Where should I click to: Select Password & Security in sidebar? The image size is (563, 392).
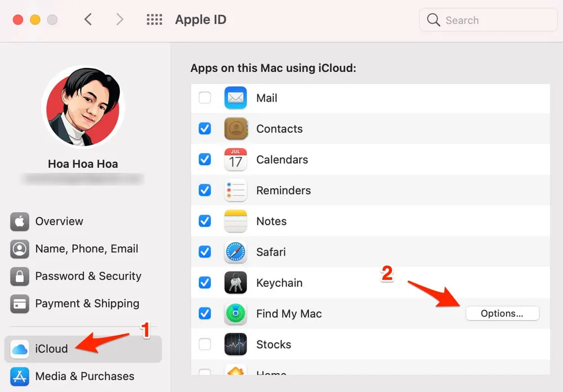point(88,276)
